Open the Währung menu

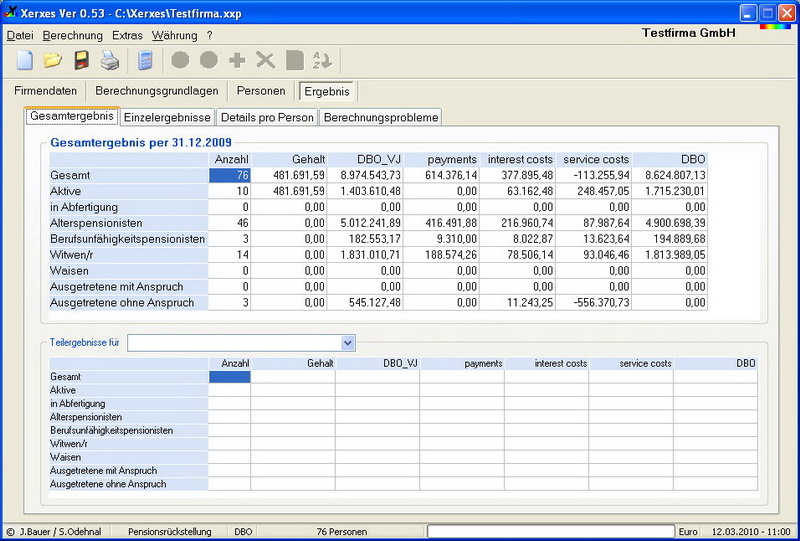pos(174,35)
